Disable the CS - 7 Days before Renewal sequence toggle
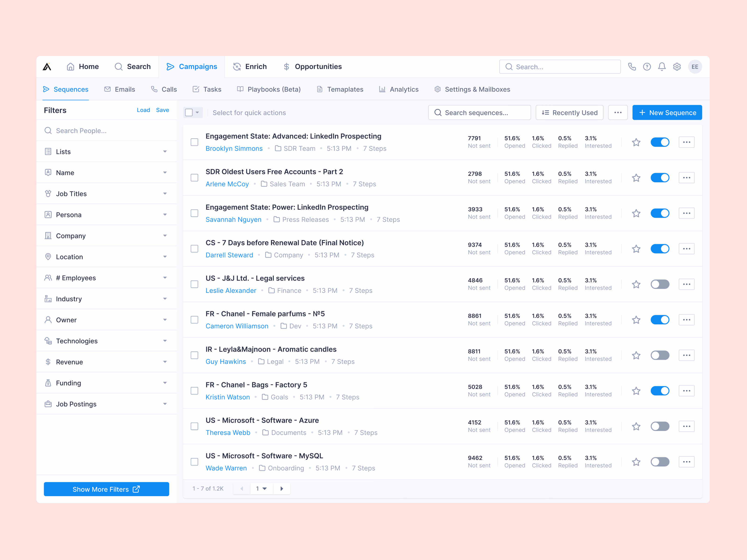Viewport: 747px width, 560px height. pos(660,249)
